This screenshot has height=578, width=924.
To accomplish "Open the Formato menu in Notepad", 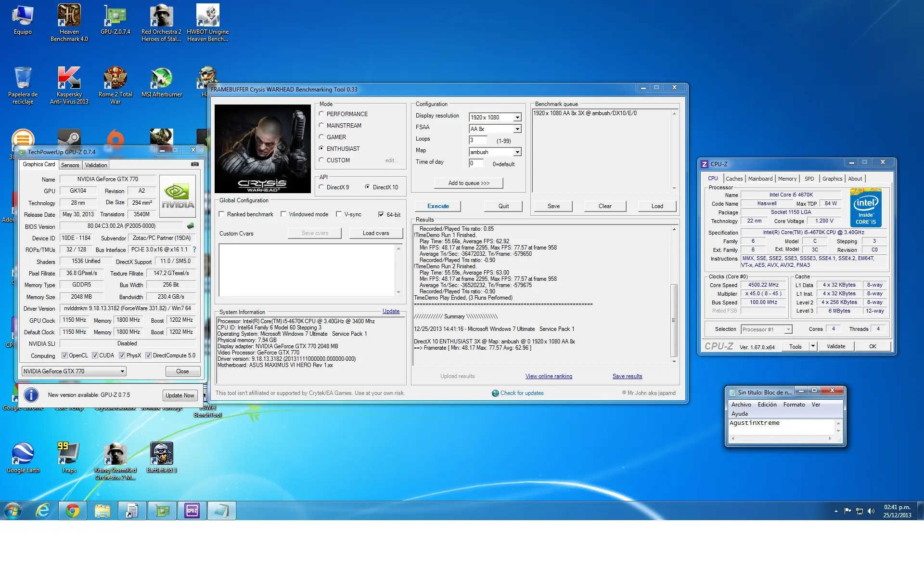I will point(794,405).
